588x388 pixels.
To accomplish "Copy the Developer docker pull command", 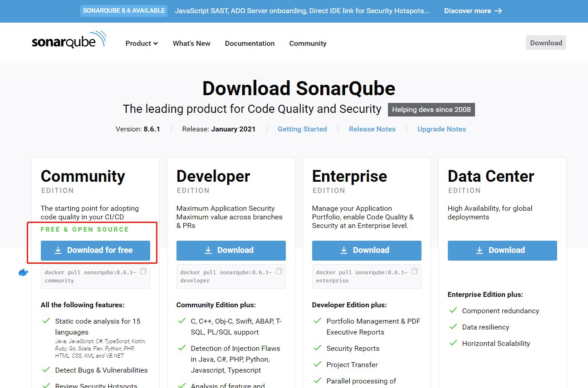I will (279, 270).
